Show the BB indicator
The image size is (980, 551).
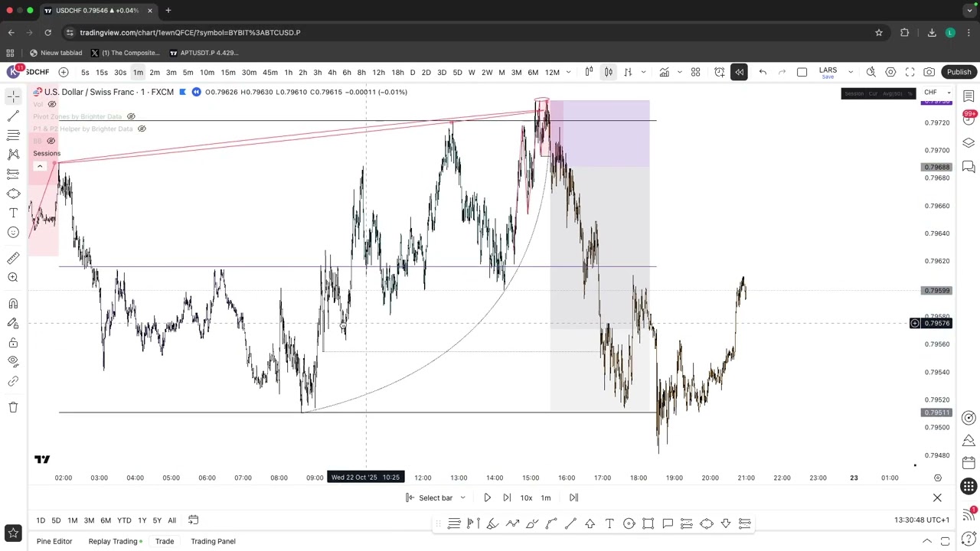point(51,141)
